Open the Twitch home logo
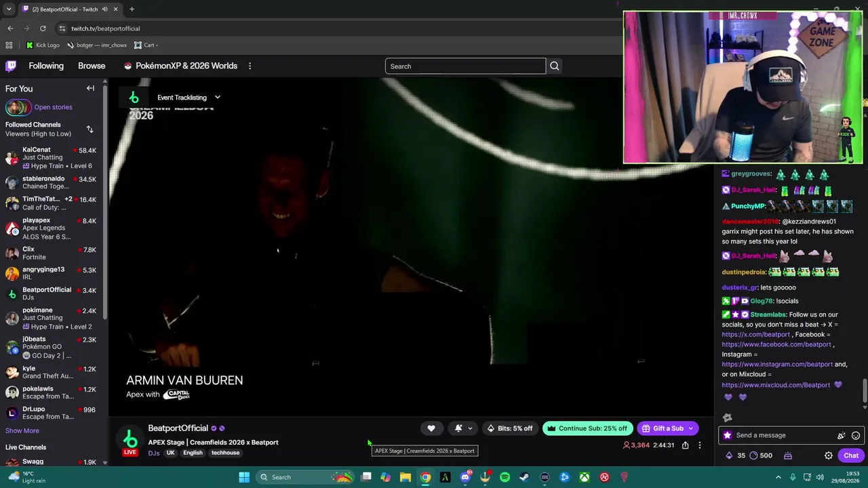 [11, 66]
